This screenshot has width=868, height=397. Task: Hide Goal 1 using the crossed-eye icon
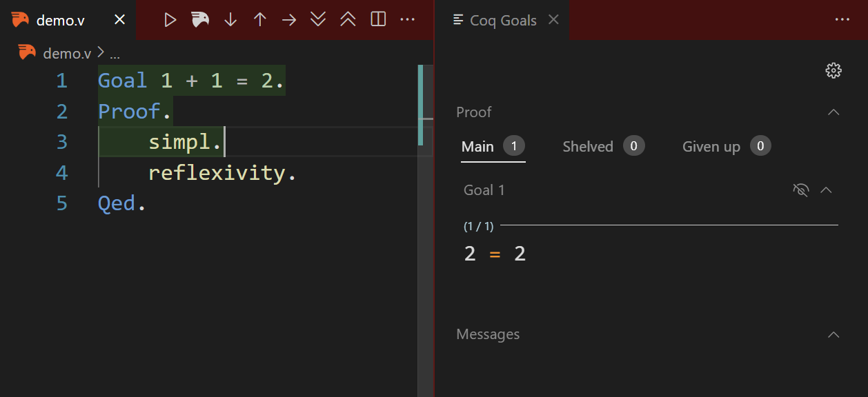[800, 190]
